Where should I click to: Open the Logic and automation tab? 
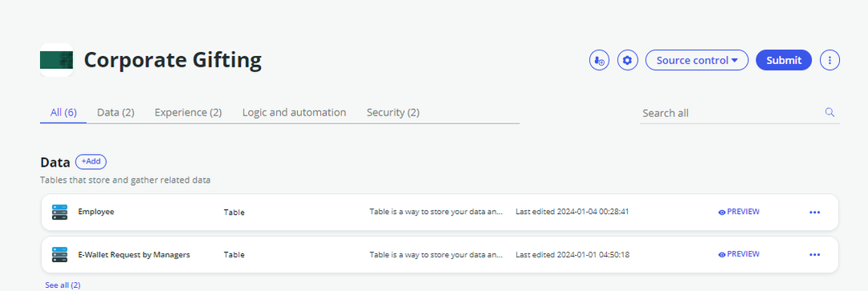(x=294, y=113)
